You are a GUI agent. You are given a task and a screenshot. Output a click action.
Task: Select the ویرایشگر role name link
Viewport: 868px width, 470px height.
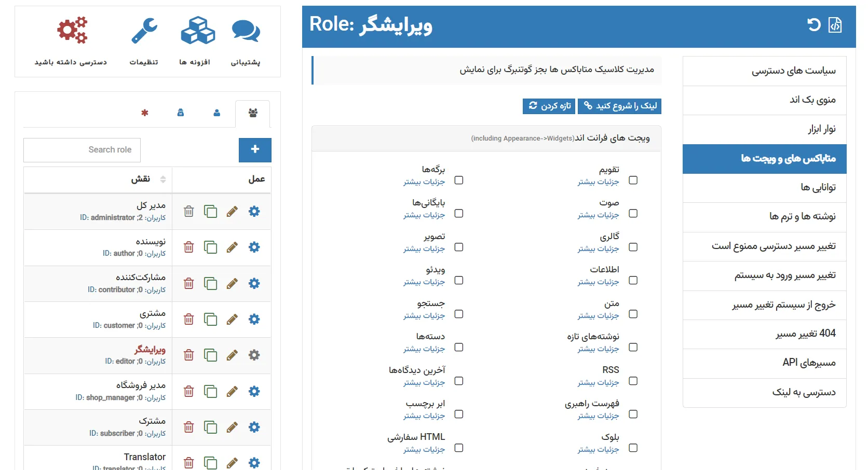[x=150, y=350]
